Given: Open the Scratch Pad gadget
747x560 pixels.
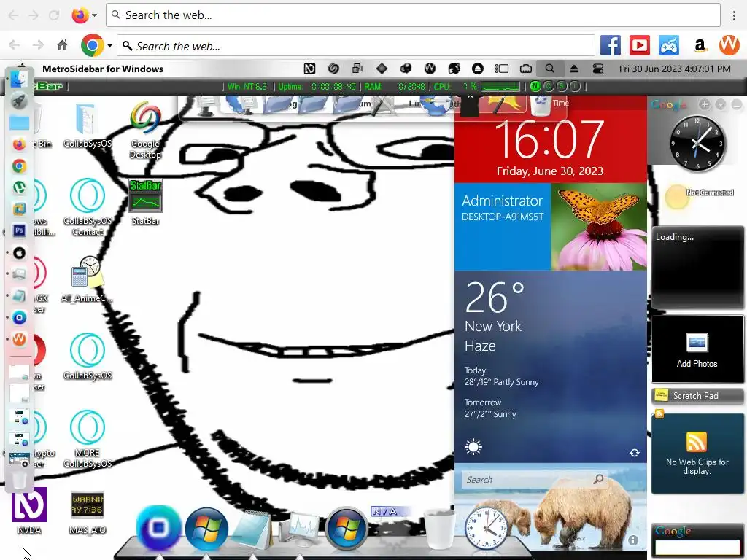Looking at the screenshot, I should tap(697, 396).
